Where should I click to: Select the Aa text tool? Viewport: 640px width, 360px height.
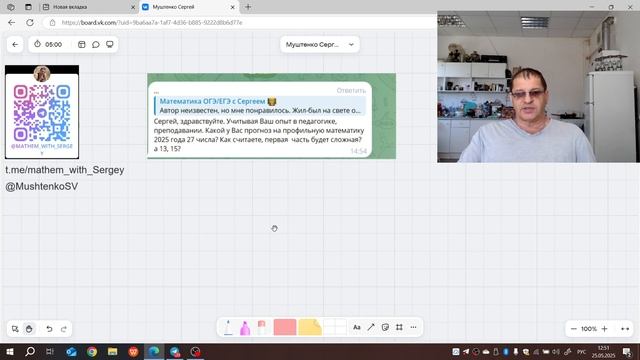tap(356, 327)
